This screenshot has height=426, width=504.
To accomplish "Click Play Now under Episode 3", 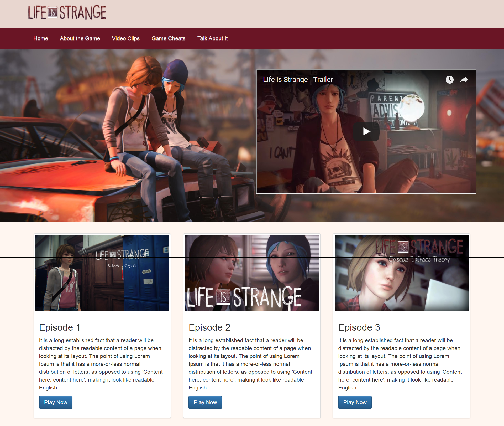I will (x=355, y=402).
